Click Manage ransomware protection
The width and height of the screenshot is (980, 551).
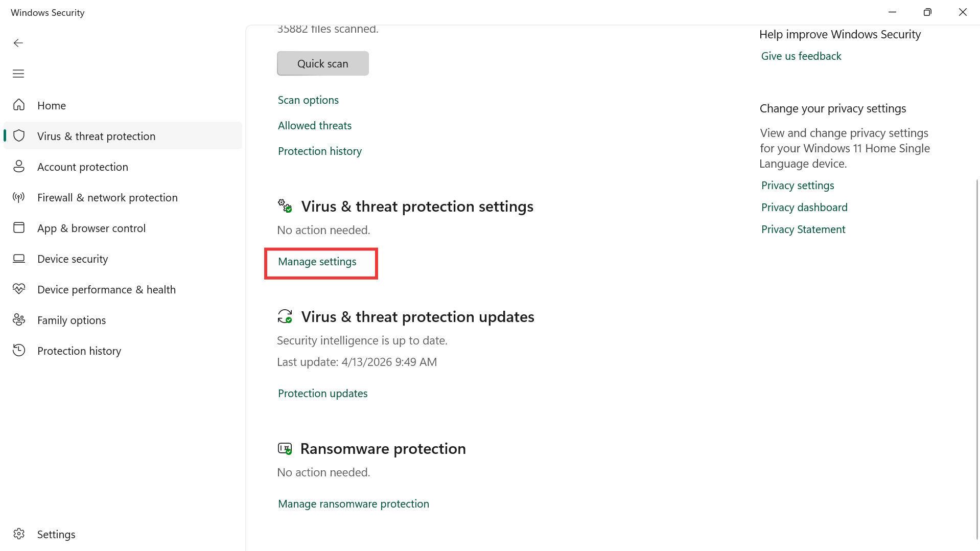[354, 504]
